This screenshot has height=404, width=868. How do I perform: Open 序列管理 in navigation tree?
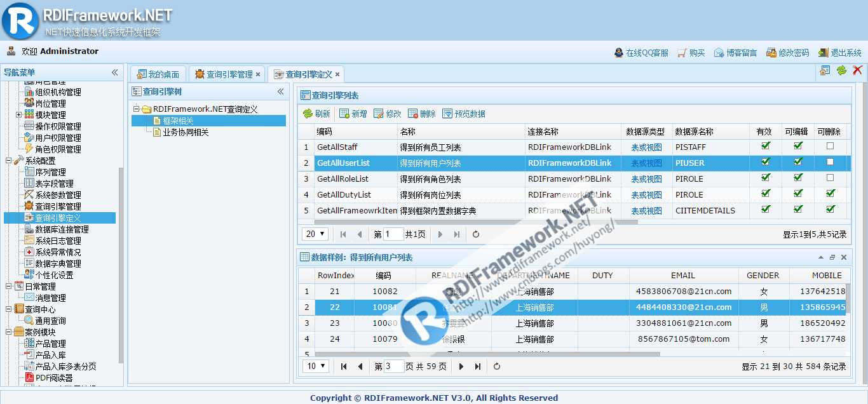tap(50, 172)
